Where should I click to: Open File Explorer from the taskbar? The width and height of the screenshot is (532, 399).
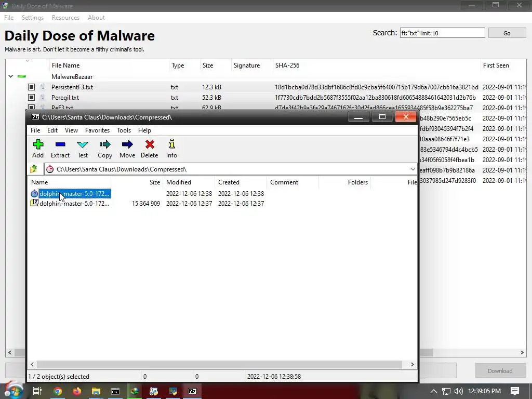[96, 391]
